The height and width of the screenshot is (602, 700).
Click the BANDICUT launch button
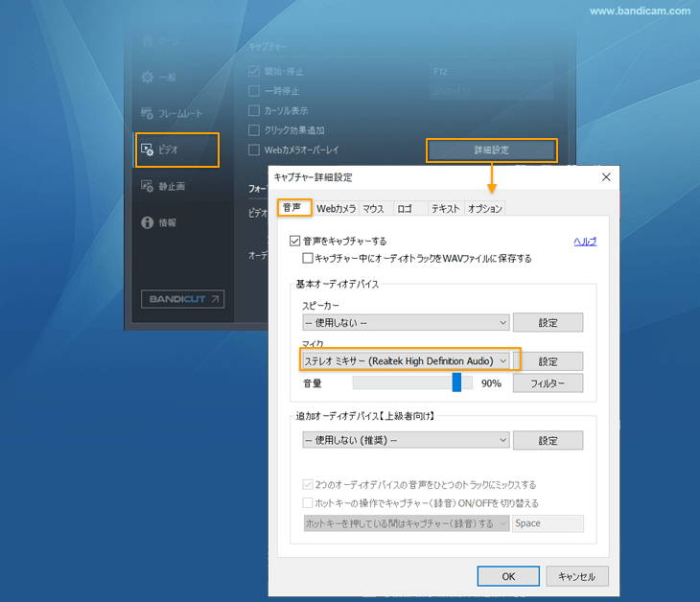(x=182, y=299)
